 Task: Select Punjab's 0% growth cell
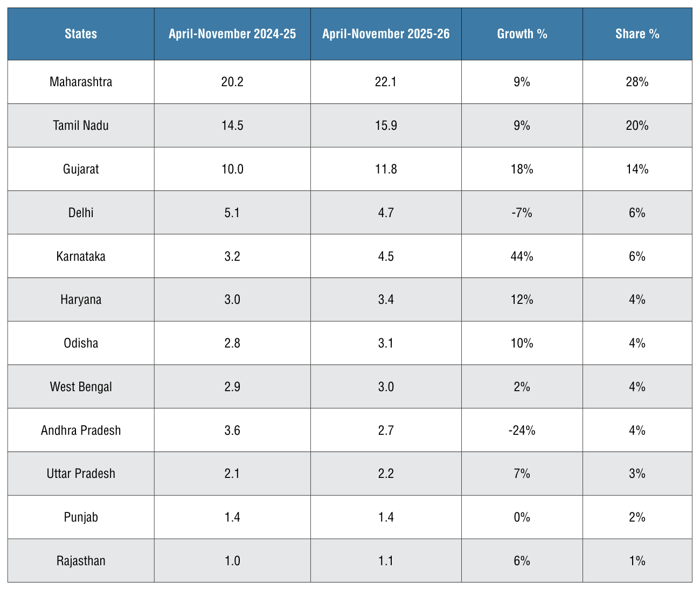(522, 517)
